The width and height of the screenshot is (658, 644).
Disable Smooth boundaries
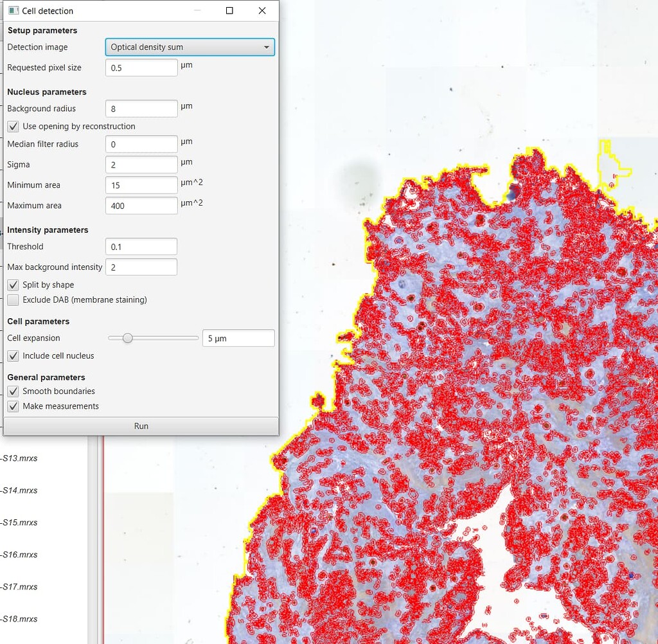[x=13, y=391]
